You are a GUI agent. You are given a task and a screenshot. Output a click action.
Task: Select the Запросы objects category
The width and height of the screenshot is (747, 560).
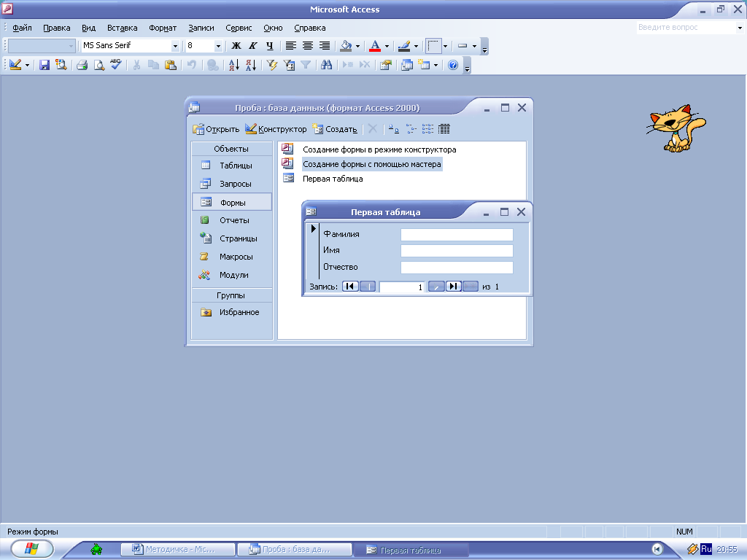point(231,184)
